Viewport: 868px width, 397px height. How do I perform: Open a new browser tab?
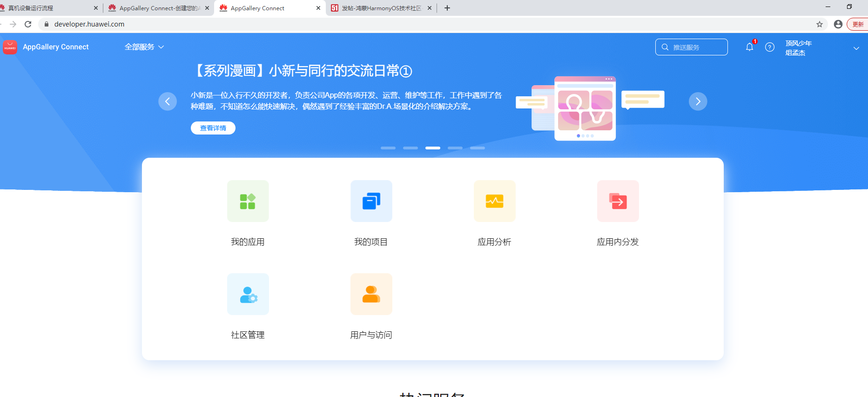point(447,8)
